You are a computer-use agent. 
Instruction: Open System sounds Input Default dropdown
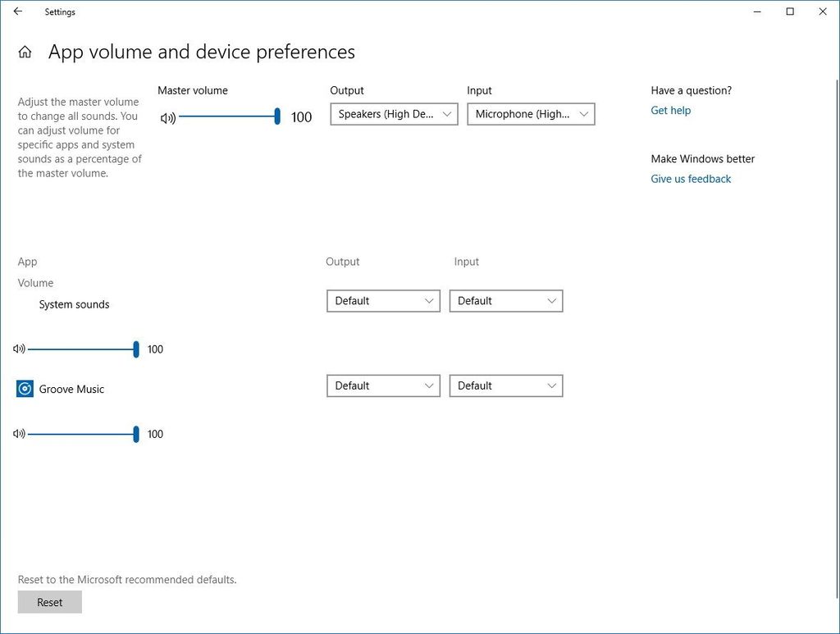click(505, 300)
